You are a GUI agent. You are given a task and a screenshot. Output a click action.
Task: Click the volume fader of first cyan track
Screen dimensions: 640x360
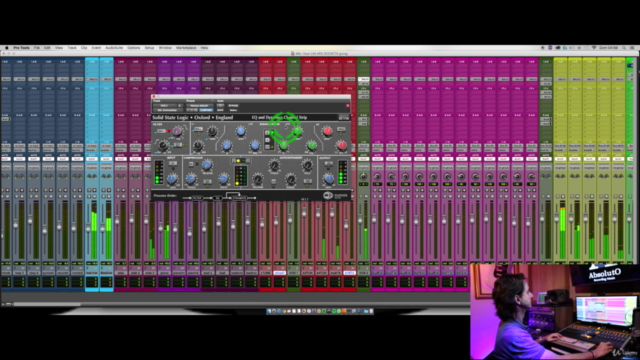88,229
